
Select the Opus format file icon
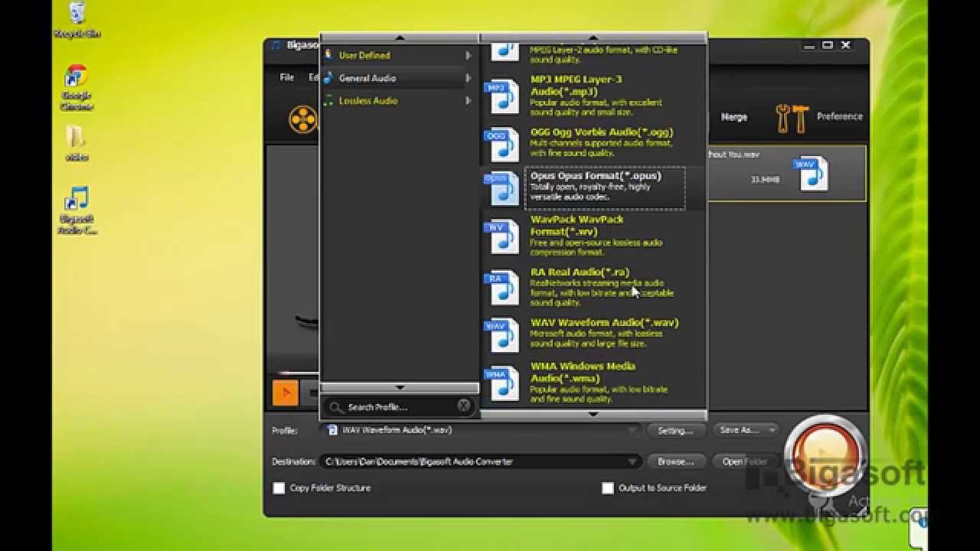[x=502, y=188]
